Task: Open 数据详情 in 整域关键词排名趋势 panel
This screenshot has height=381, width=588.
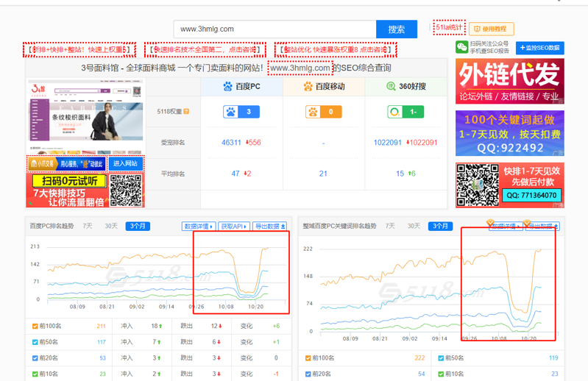Action: [x=506, y=227]
